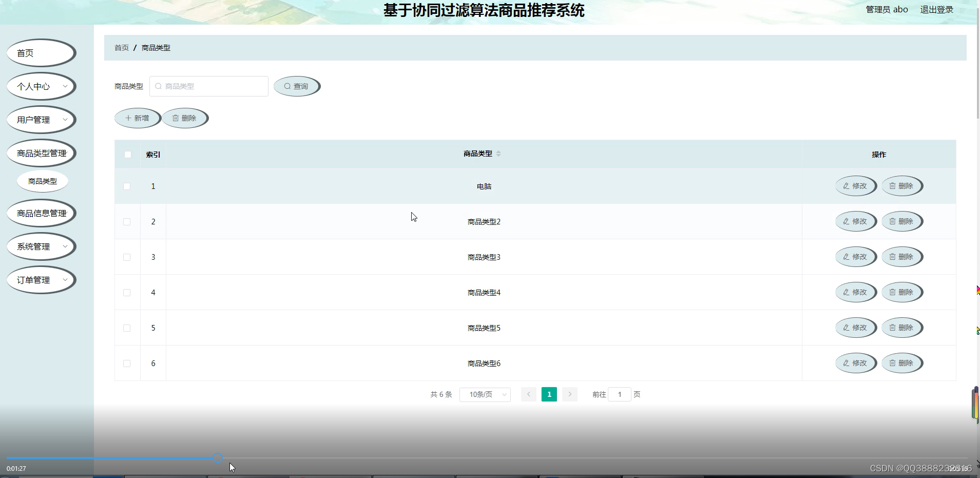Select page 1 in pagination
Image resolution: width=980 pixels, height=478 pixels.
549,394
